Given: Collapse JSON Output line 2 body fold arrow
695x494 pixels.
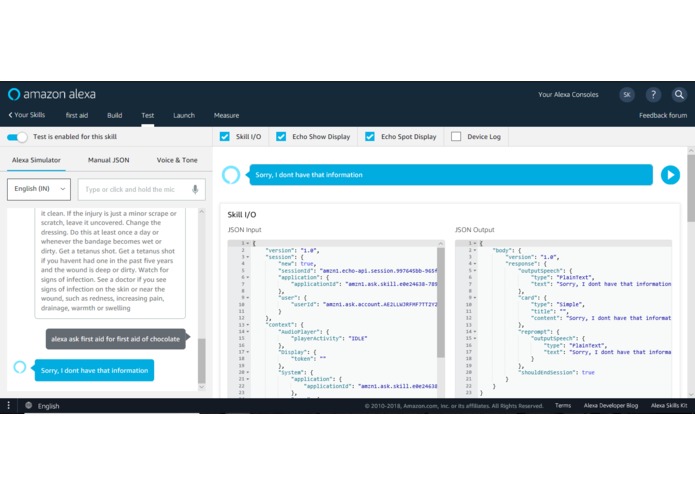Looking at the screenshot, I should 475,250.
